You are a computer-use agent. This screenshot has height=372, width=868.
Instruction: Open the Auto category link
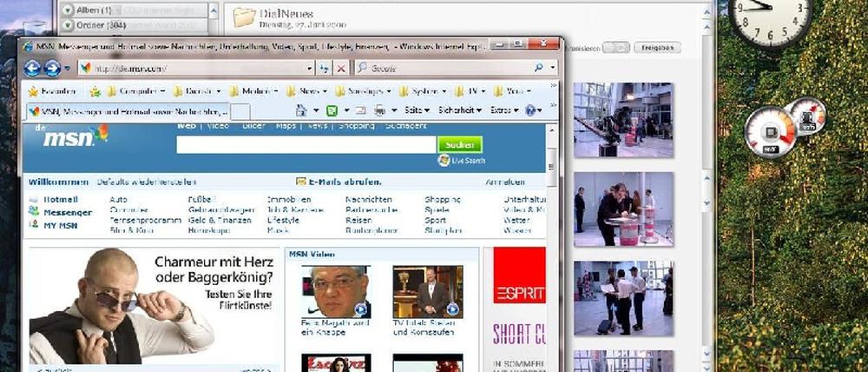[x=118, y=199]
